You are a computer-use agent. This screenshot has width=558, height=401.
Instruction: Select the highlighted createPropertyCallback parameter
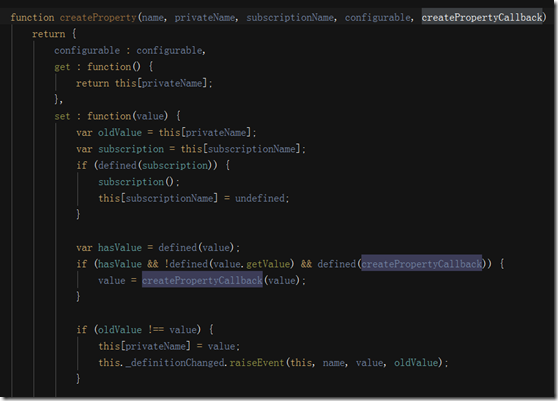click(x=482, y=17)
